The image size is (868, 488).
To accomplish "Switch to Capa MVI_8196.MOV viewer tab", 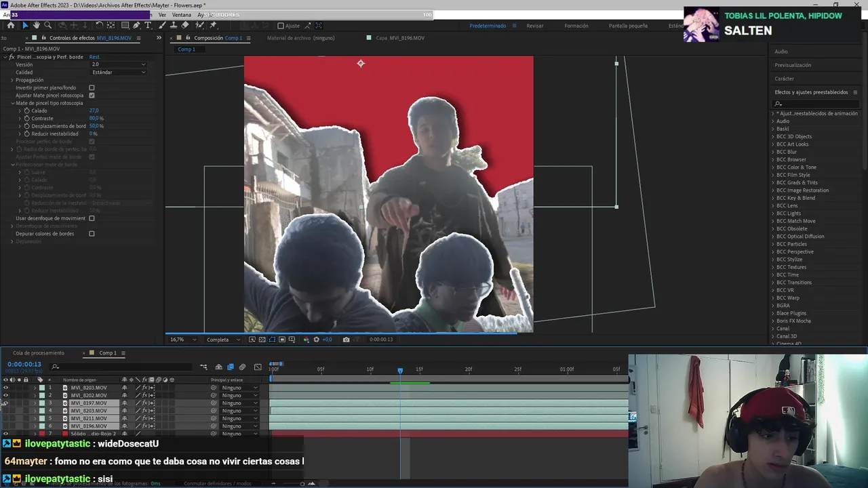I will coord(400,38).
